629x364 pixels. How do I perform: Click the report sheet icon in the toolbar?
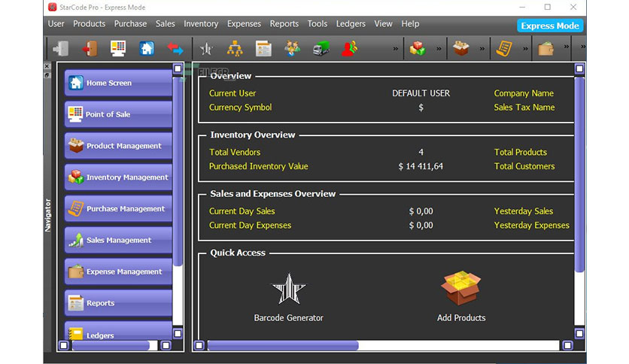click(x=263, y=48)
